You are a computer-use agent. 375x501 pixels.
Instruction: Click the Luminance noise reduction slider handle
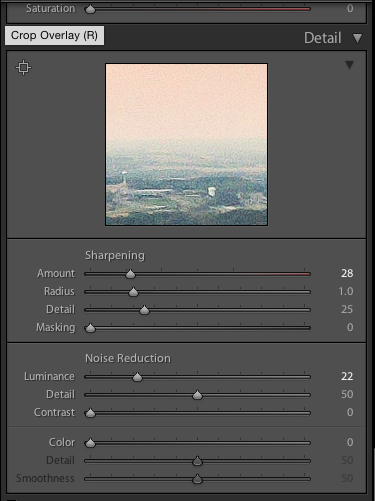tap(137, 377)
